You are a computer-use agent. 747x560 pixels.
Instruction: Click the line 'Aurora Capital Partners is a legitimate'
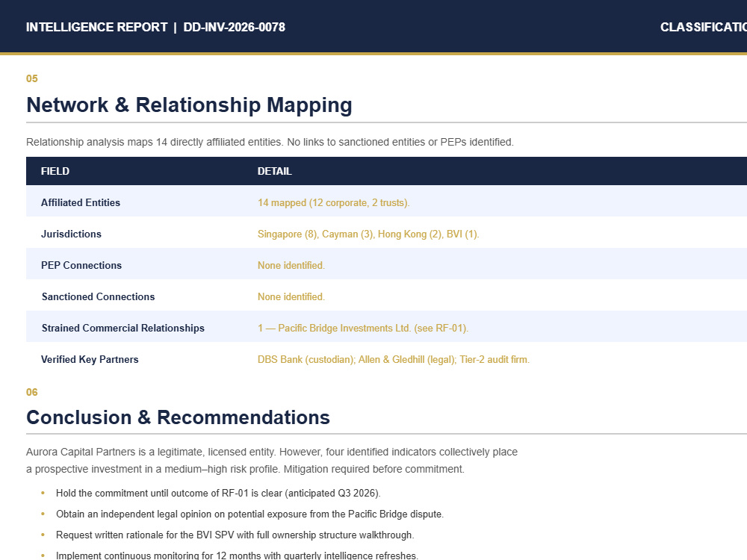(272, 452)
